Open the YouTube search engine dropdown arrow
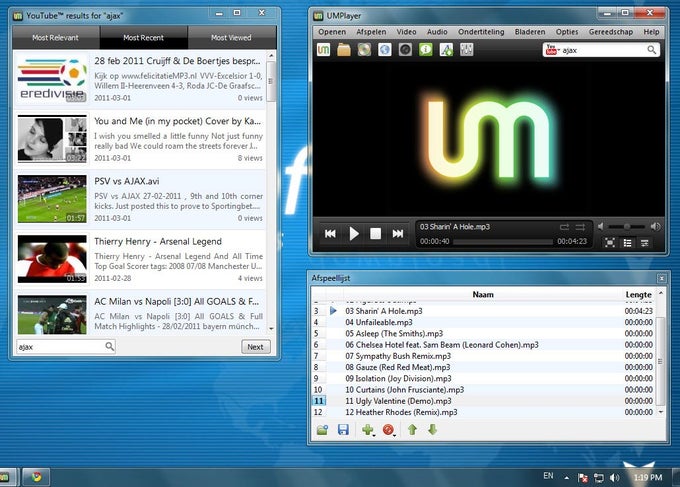 tap(559, 50)
